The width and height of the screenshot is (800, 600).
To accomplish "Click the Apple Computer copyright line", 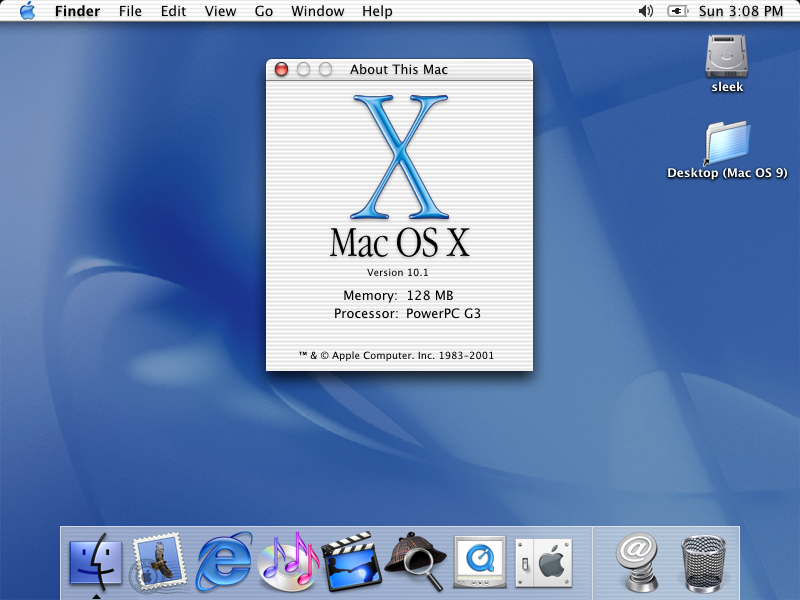I will (x=396, y=355).
